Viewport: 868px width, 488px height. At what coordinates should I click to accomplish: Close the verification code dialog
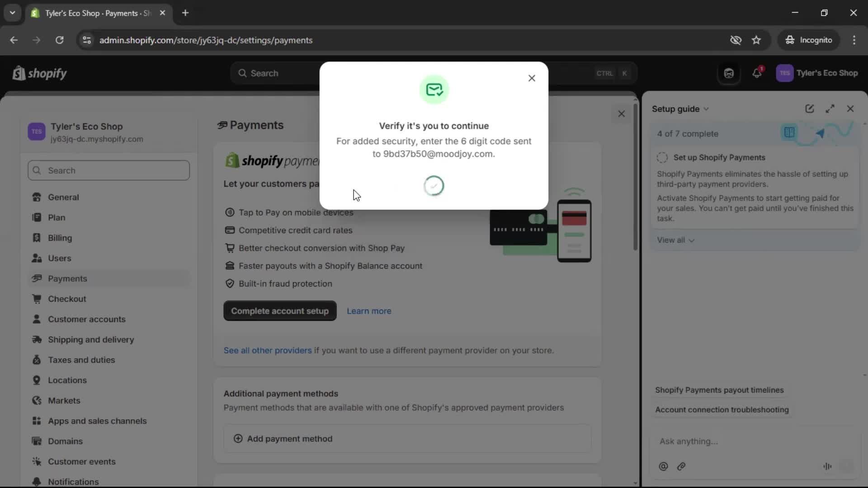[x=532, y=78]
